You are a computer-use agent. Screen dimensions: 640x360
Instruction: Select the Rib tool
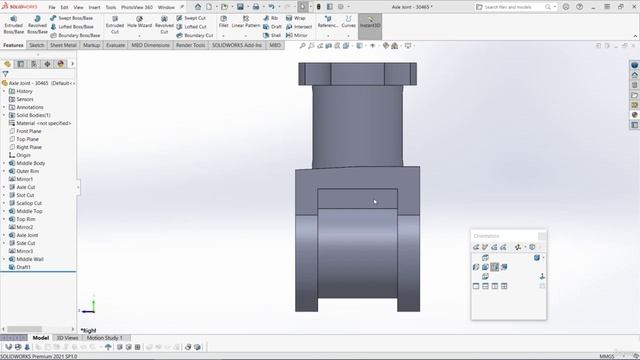coord(271,18)
